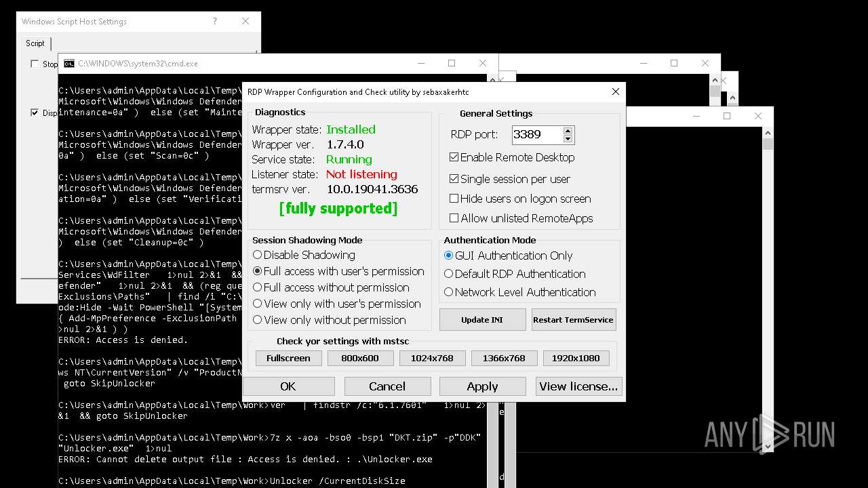
Task: Click 'ERROR: Access is denied.' line in cmd
Action: tap(123, 340)
